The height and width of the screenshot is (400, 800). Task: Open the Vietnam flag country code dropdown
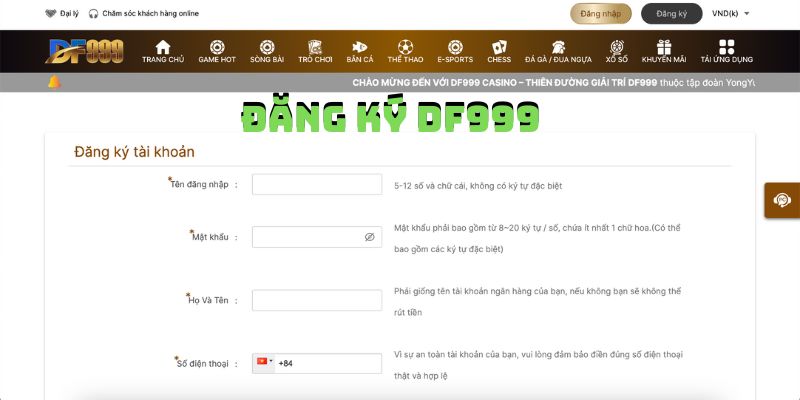(264, 361)
